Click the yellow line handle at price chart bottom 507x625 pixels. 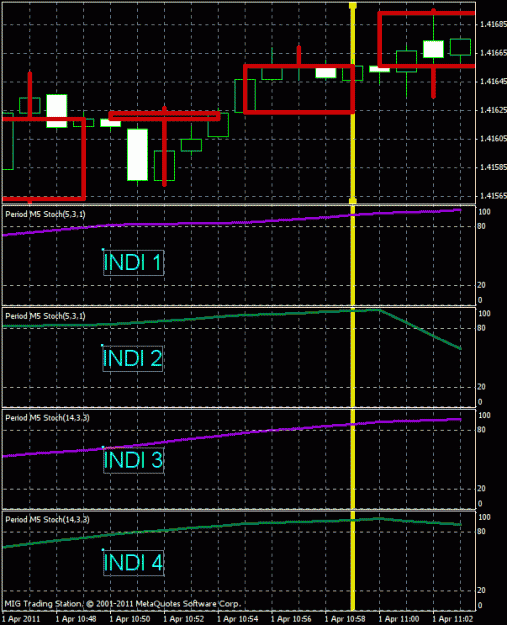coord(352,200)
